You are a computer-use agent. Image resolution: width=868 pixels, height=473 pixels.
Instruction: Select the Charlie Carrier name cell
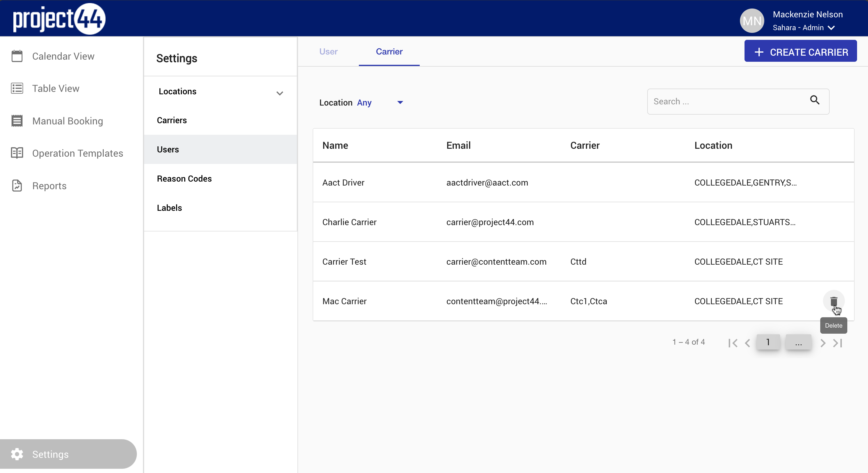tap(349, 222)
